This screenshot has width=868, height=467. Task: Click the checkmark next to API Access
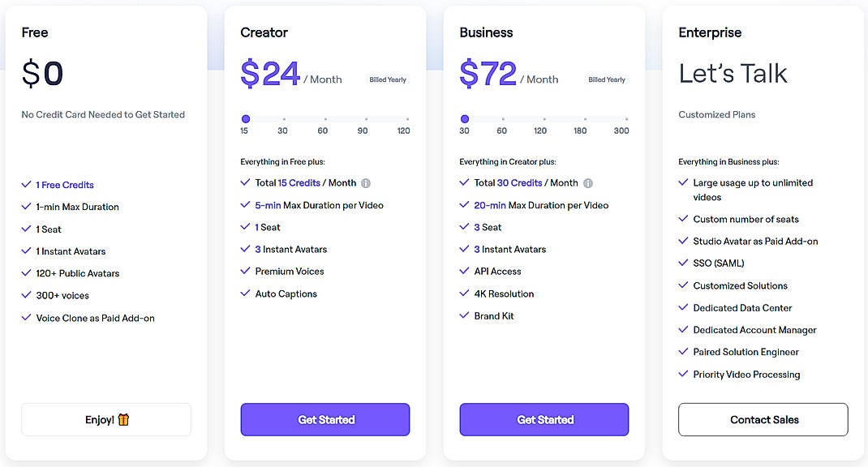463,271
